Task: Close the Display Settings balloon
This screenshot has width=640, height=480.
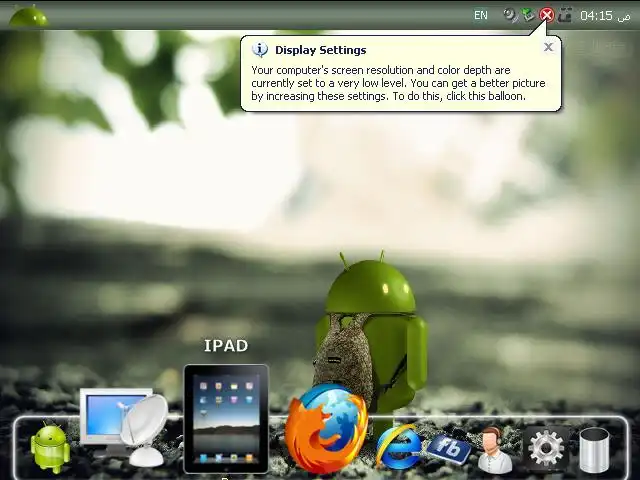Action: click(549, 47)
